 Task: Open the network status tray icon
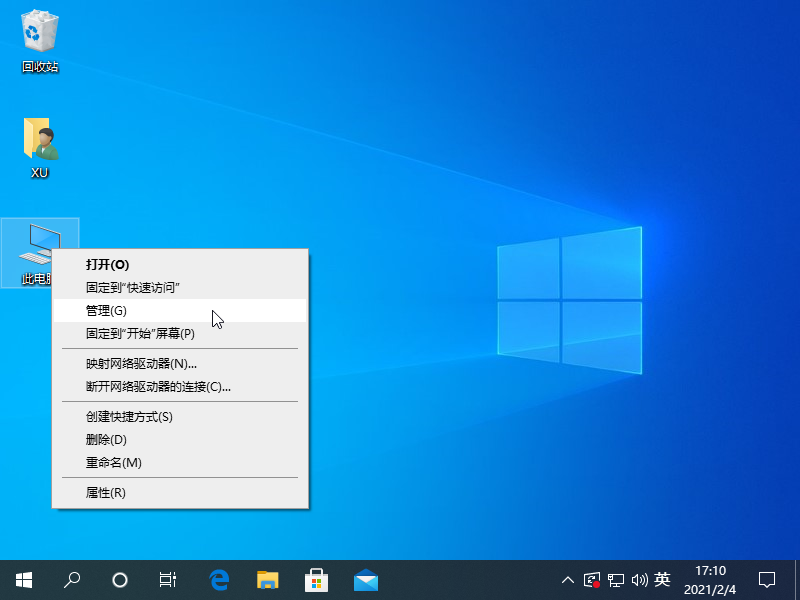click(x=616, y=579)
